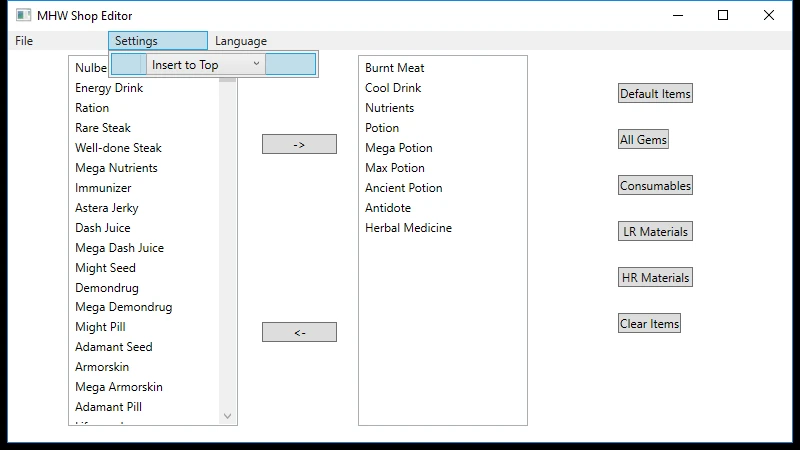Maximize the MHW Shop Editor window
This screenshot has height=450, width=800.
coord(723,15)
